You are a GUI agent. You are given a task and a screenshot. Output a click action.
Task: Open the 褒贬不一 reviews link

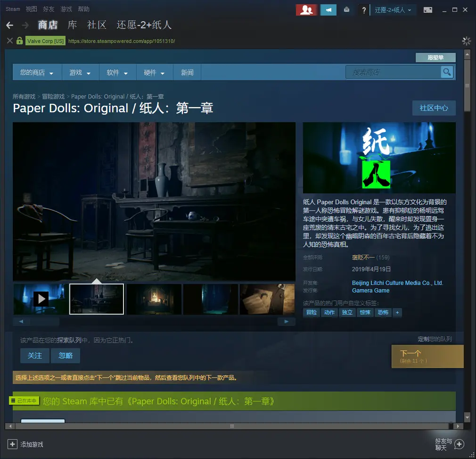coord(363,258)
